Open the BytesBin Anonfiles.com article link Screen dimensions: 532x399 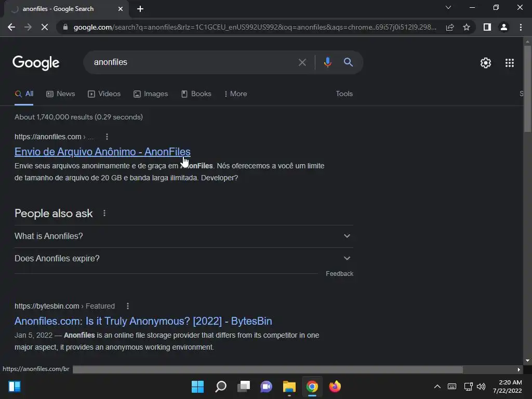[x=143, y=321]
